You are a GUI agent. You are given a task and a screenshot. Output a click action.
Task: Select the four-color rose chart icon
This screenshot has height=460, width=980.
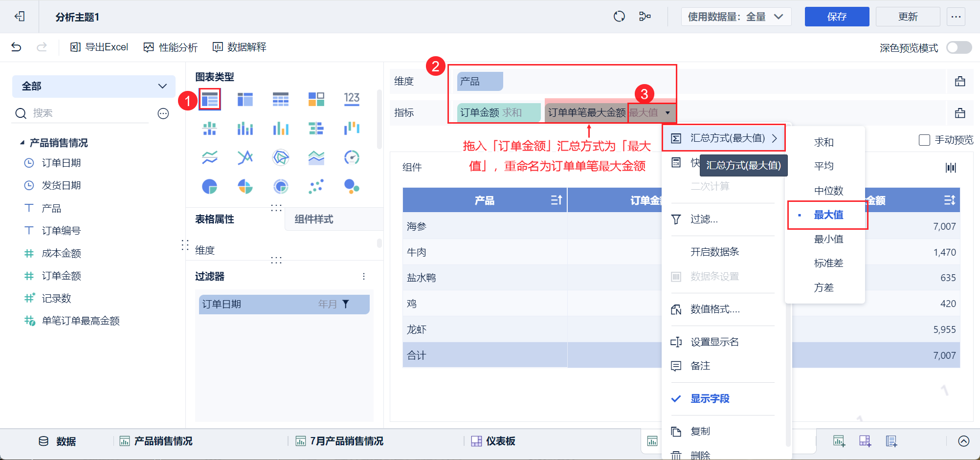coord(245,186)
